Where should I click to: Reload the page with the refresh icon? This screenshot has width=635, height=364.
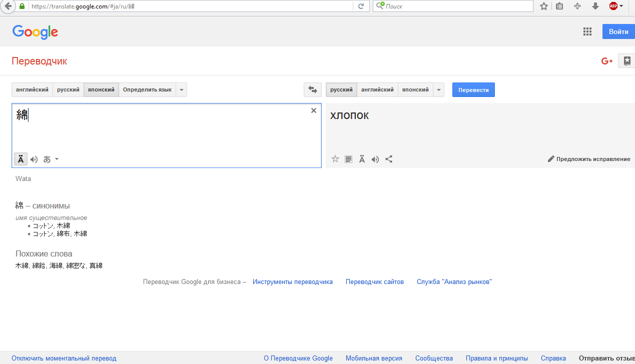[x=361, y=6]
